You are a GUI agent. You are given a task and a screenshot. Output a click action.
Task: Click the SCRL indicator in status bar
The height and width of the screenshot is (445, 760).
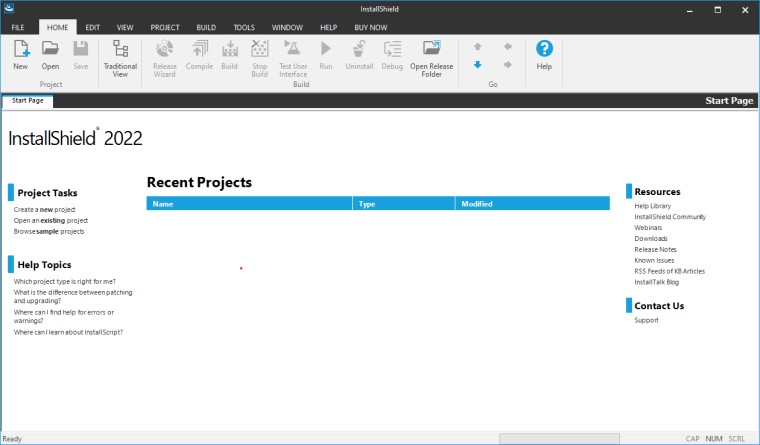(x=736, y=439)
